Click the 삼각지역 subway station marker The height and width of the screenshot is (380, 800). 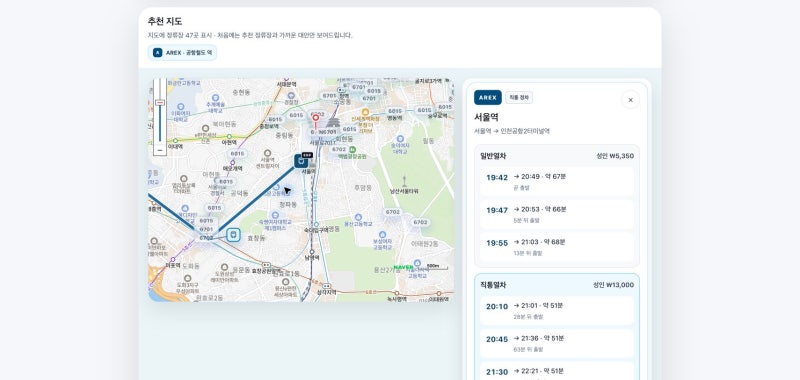327,286
